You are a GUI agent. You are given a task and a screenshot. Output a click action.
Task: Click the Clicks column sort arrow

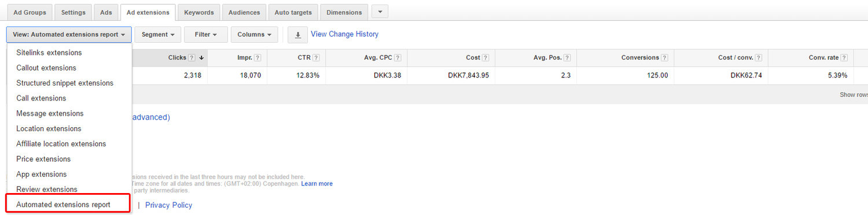201,58
